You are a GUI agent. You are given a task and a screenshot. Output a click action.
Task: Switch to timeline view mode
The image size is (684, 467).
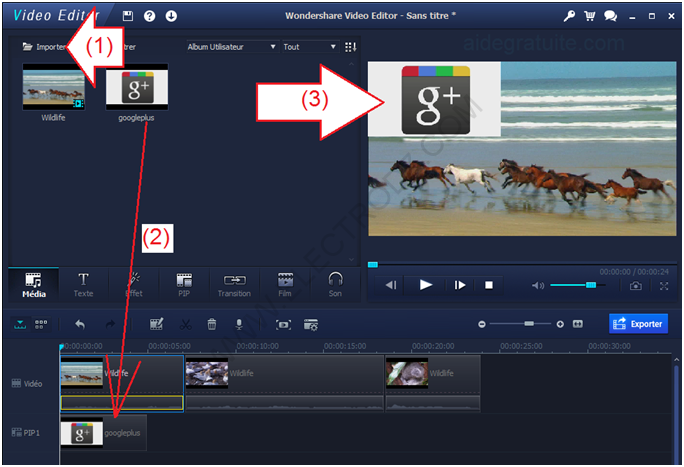pos(20,324)
